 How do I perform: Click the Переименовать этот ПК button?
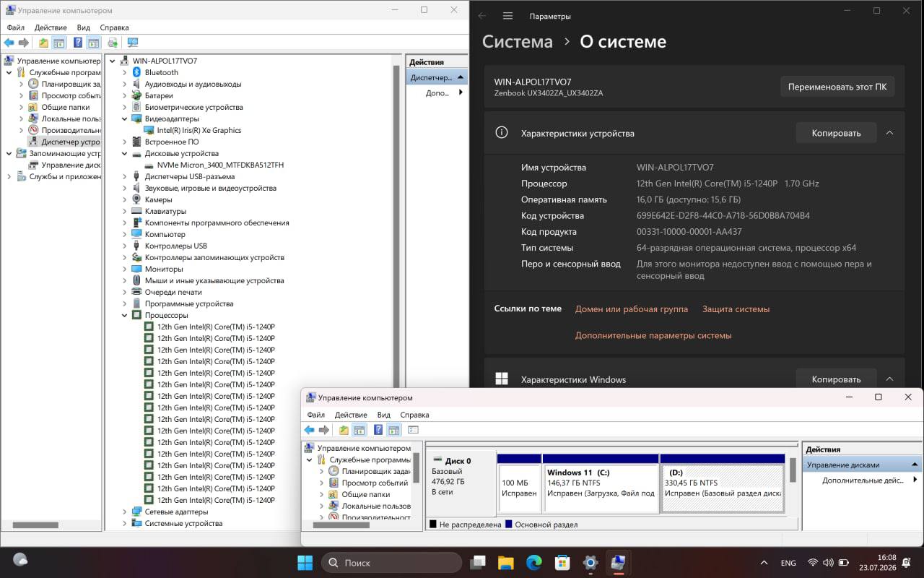click(837, 87)
